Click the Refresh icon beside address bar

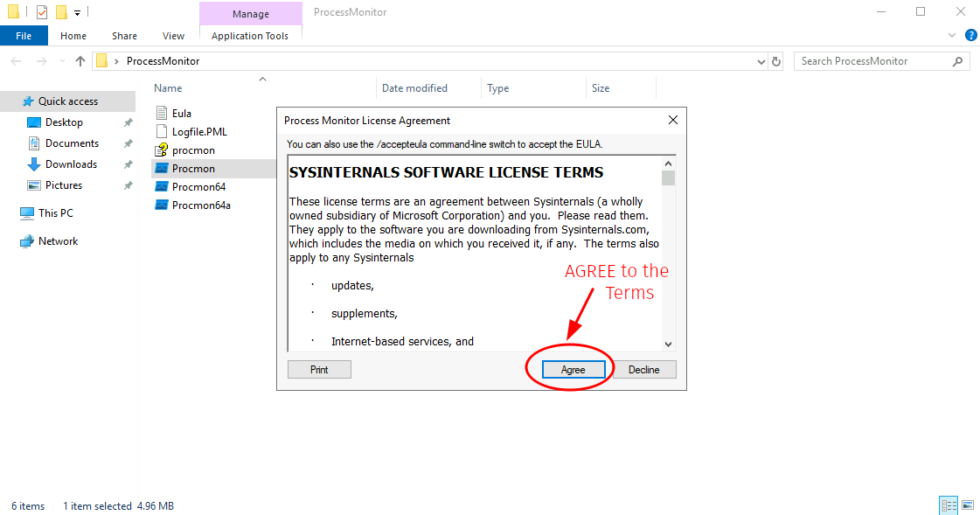tap(776, 61)
